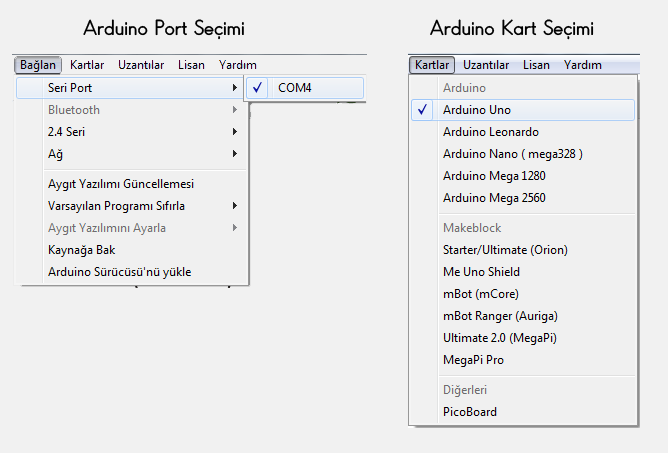668x453 pixels.
Task: Select MegaPi Pro board
Action: (x=523, y=360)
